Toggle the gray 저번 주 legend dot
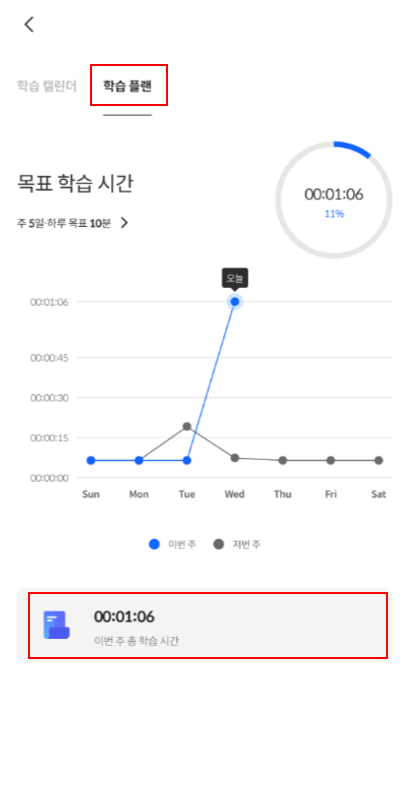This screenshot has height=802, width=408. point(218,544)
